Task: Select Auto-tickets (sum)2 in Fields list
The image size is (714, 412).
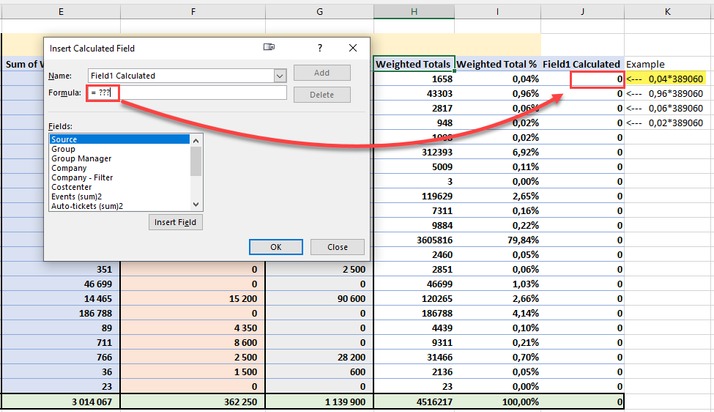Action: pyautogui.click(x=120, y=206)
